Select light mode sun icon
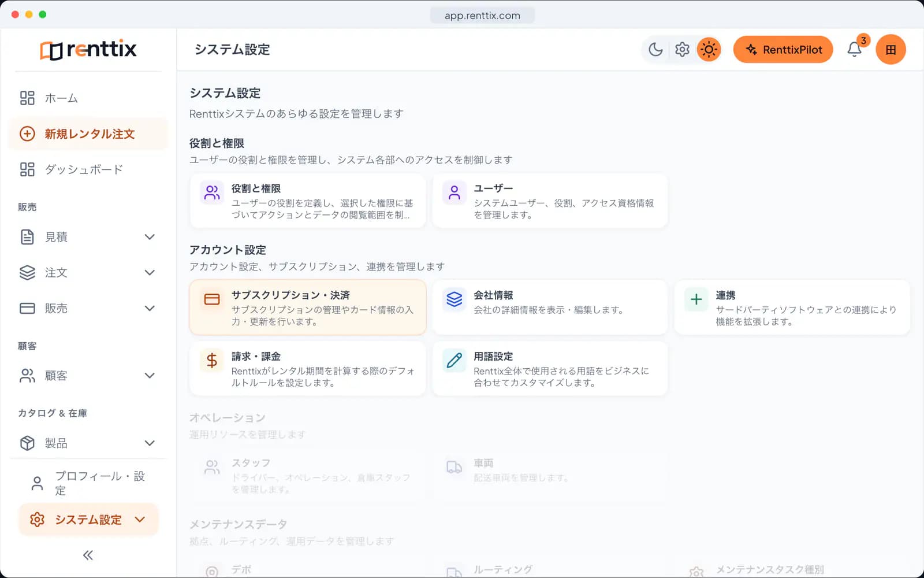The height and width of the screenshot is (578, 924). pyautogui.click(x=709, y=50)
